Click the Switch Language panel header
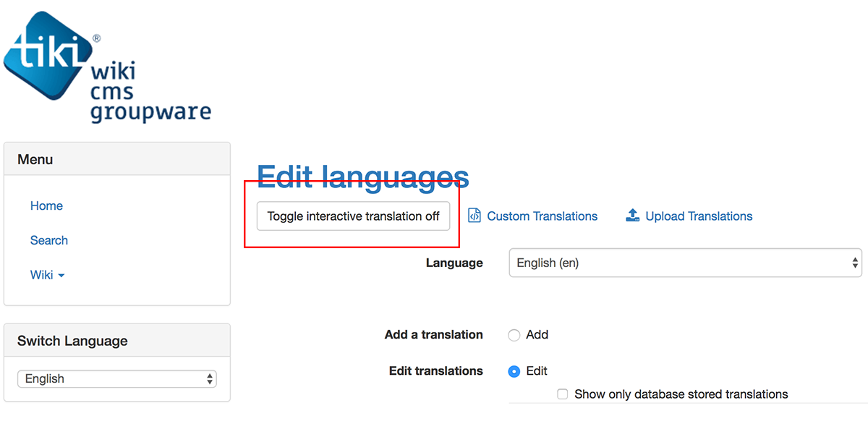 (117, 341)
